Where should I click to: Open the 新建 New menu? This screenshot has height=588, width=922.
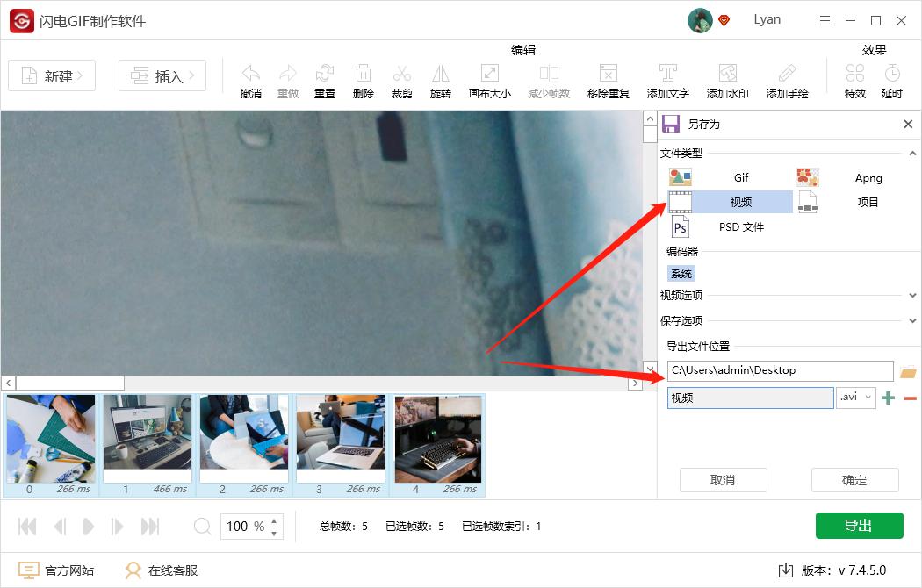[51, 75]
